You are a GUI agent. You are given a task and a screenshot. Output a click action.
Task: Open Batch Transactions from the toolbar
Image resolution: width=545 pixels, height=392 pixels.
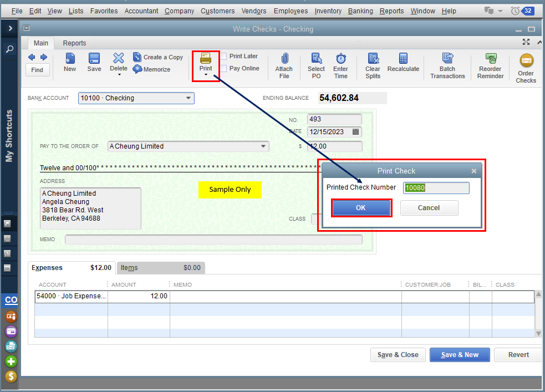(447, 59)
